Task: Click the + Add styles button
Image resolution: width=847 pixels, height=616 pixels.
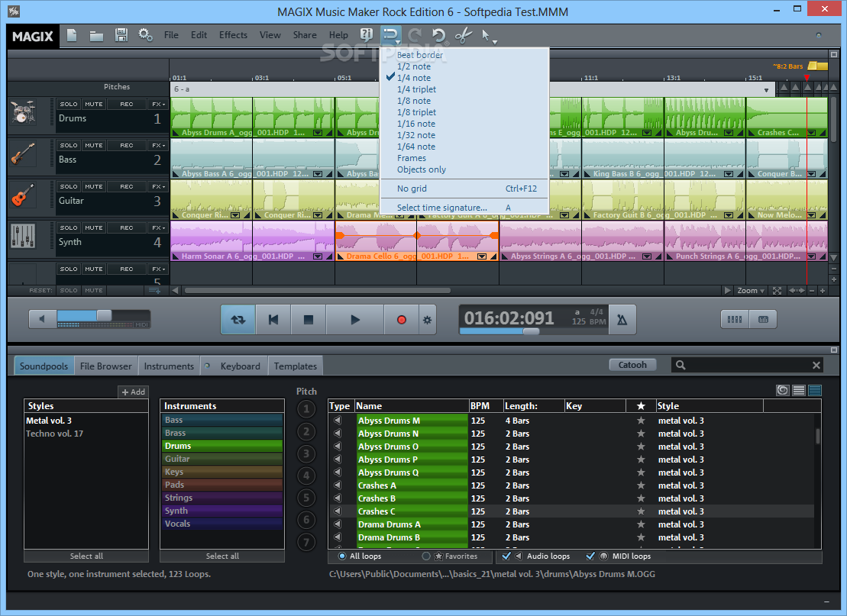Action: [134, 392]
